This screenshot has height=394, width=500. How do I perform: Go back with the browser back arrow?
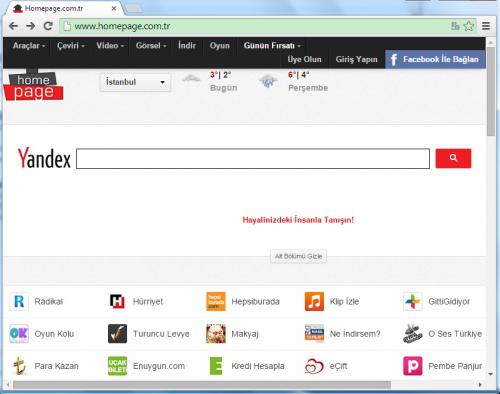(x=13, y=26)
